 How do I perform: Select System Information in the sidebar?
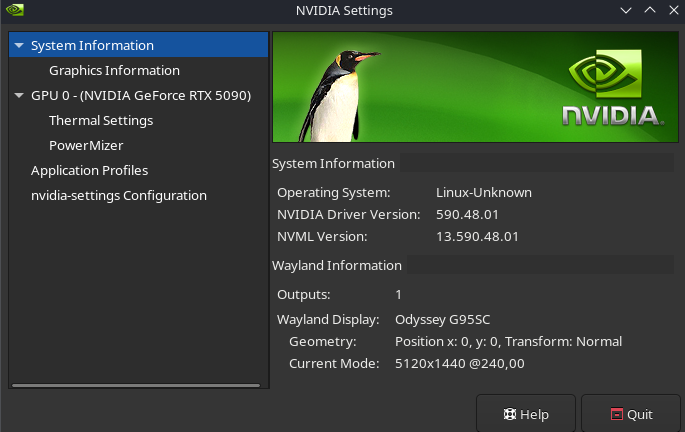[x=138, y=45]
